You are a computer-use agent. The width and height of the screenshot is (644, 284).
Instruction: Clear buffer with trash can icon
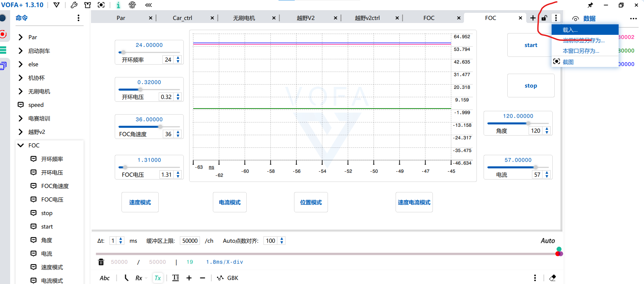click(x=101, y=262)
